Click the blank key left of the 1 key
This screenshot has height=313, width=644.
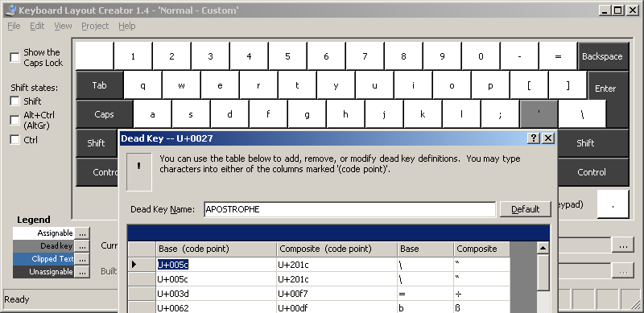94,56
